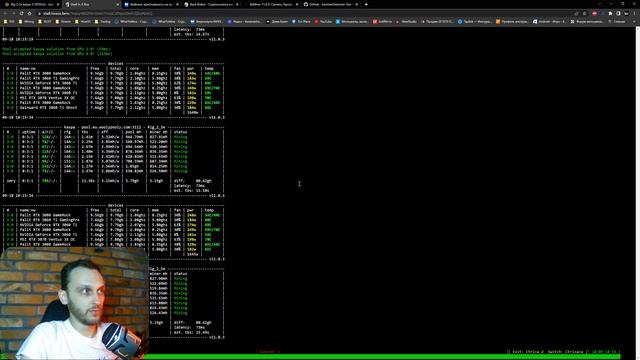The width and height of the screenshot is (640, 360).
Task: Open the Testing bookmarks folder
Action: coord(103,21)
